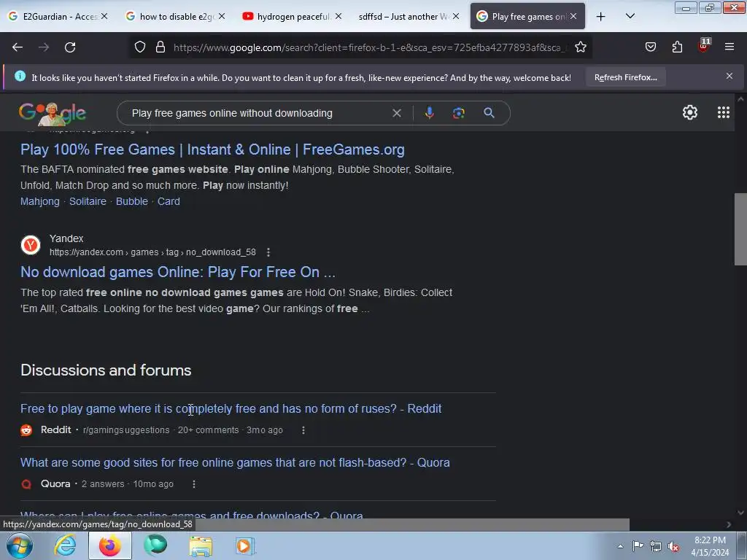Open Google apps grid
This screenshot has width=747, height=560.
[x=723, y=112]
